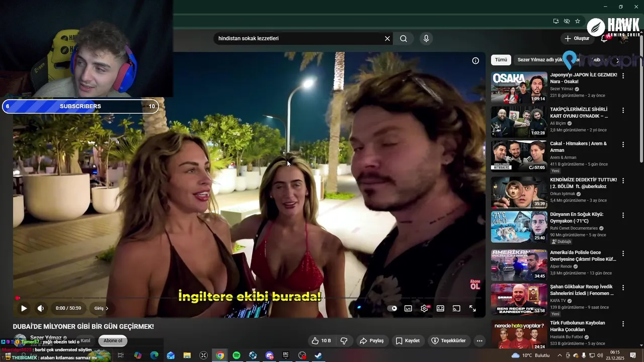Click the magnifier search icon

point(404,39)
